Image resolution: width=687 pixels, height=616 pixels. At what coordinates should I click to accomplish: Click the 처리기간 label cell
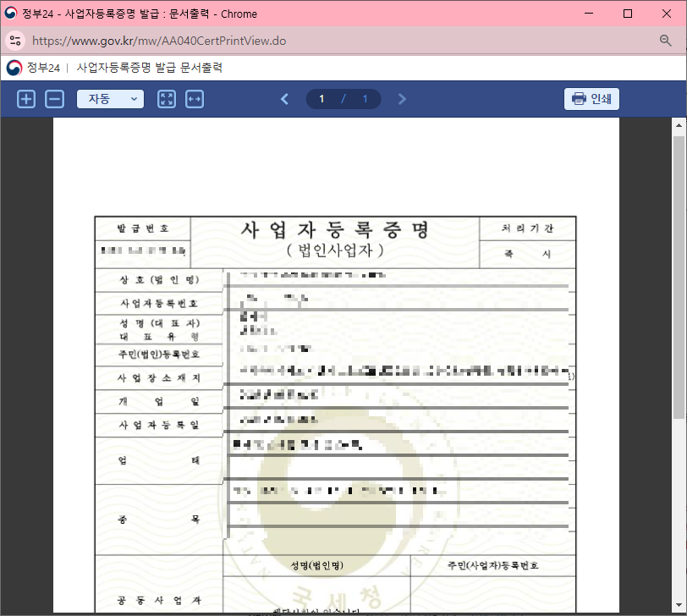tap(528, 228)
